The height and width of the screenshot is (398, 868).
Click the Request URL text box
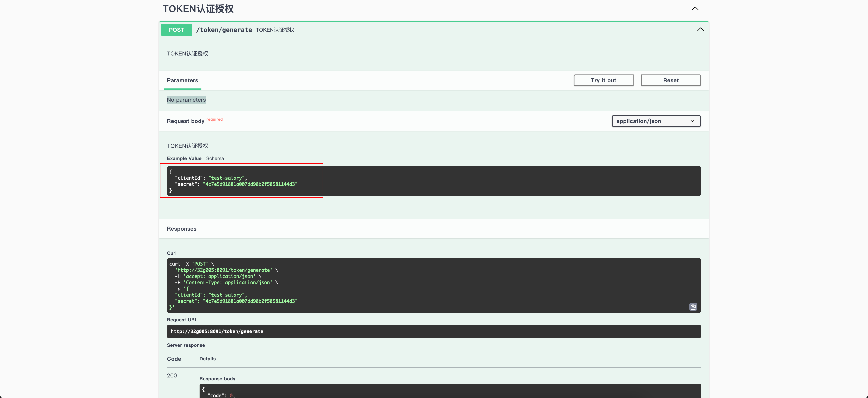click(x=433, y=331)
